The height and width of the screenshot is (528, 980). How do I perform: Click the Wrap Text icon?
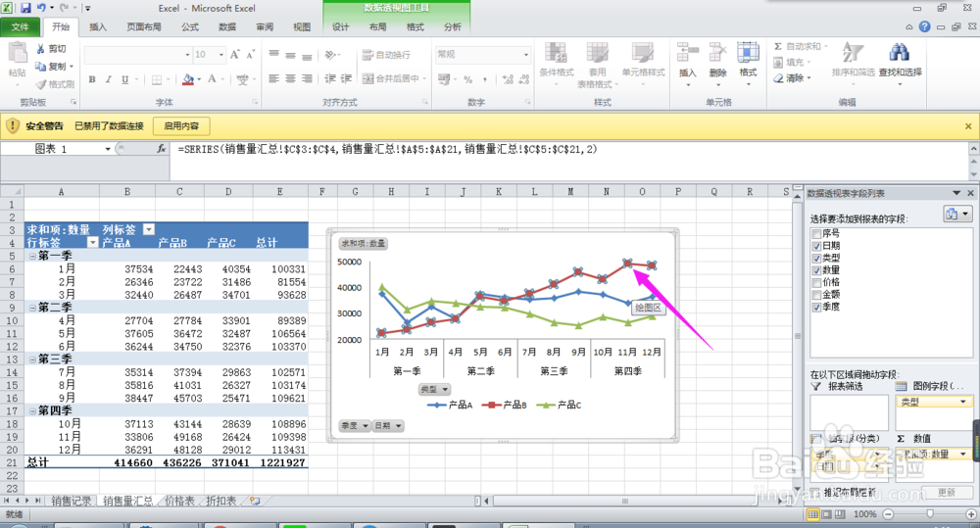(367, 55)
